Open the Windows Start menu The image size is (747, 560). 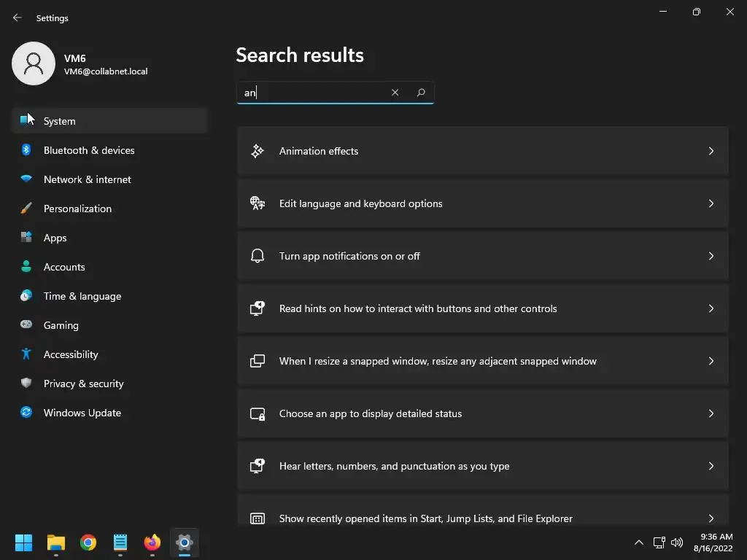(23, 542)
